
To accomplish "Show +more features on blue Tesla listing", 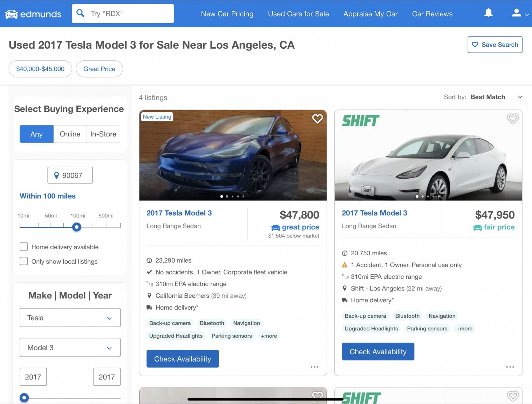I will tap(269, 336).
